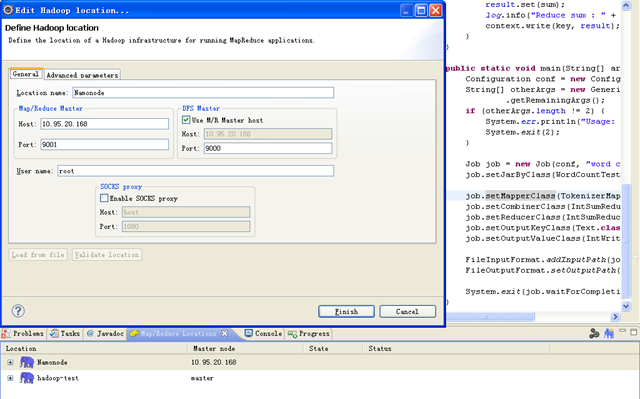Click the Namonode elephant location icon

point(27,362)
